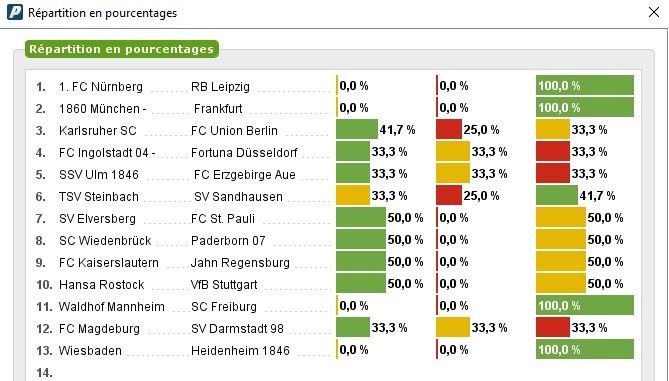The height and width of the screenshot is (381, 669).
Task: Select the RB Leipzig team label
Action: pyautogui.click(x=220, y=87)
